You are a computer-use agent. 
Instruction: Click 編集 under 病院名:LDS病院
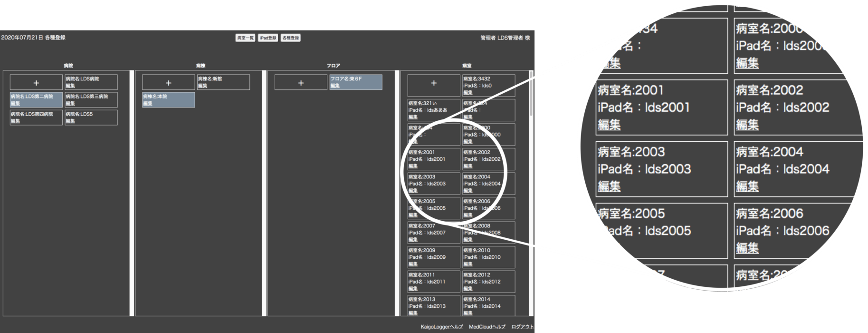(x=70, y=86)
